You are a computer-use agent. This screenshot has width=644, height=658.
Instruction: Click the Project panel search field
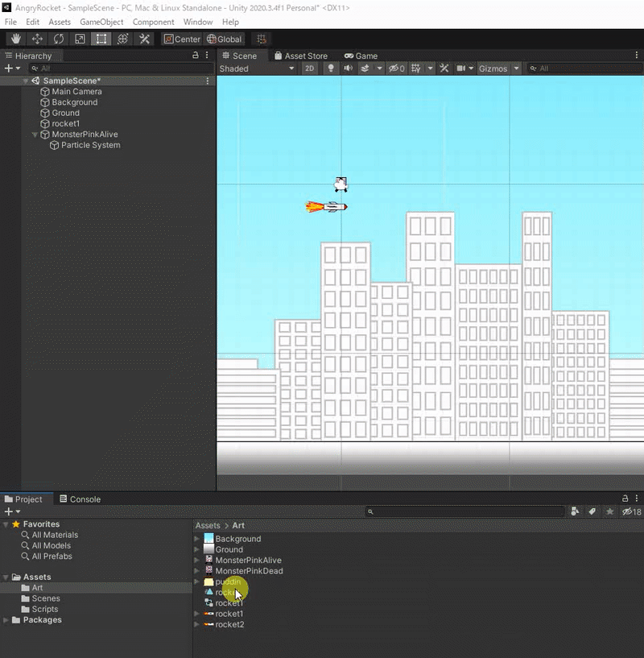467,511
